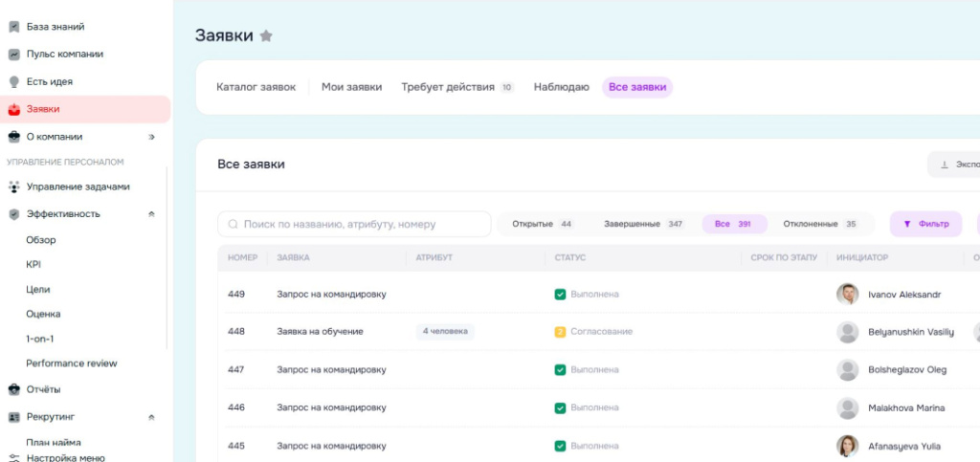
Task: Click the О компании sidebar icon
Action: point(13,137)
